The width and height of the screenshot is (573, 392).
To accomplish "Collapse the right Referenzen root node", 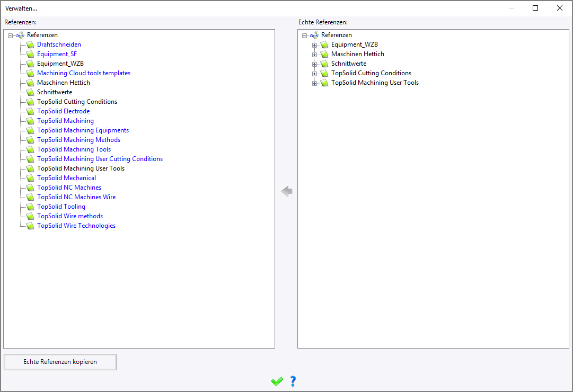I will (304, 35).
